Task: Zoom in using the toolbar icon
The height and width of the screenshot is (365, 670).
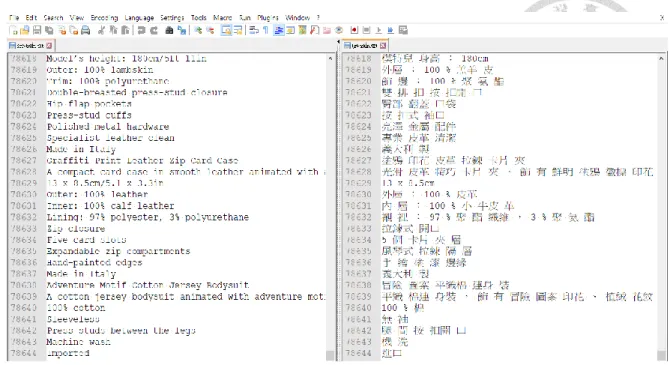Action: click(x=198, y=30)
